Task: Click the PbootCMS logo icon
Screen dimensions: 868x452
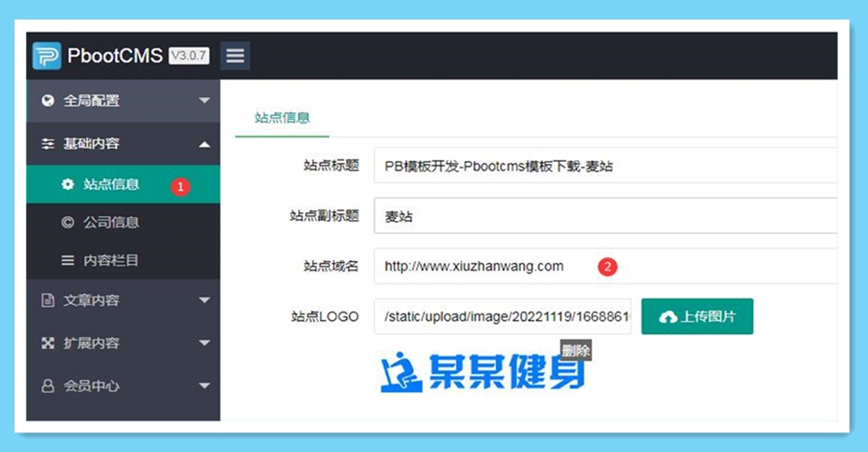Action: pos(47,56)
